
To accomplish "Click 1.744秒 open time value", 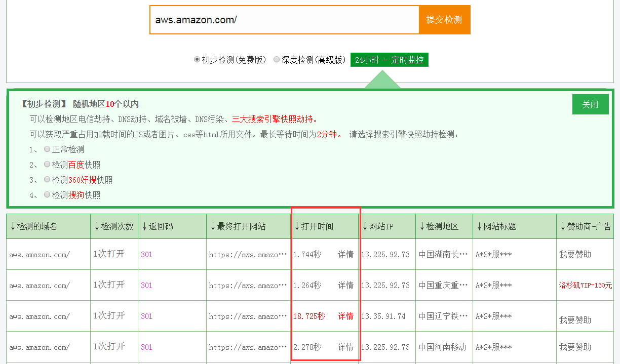I will (x=307, y=254).
